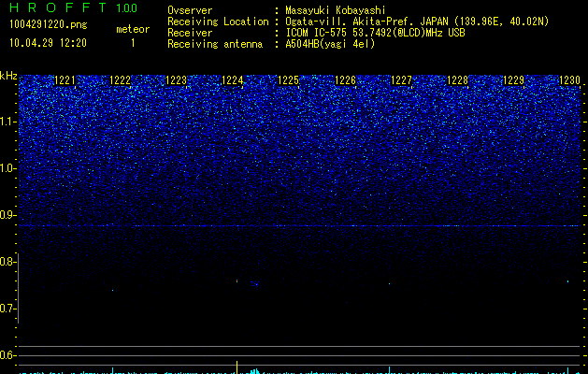The height and width of the screenshot is (374, 588).
Task: Click the 1222 time marker
Action: 120,80
